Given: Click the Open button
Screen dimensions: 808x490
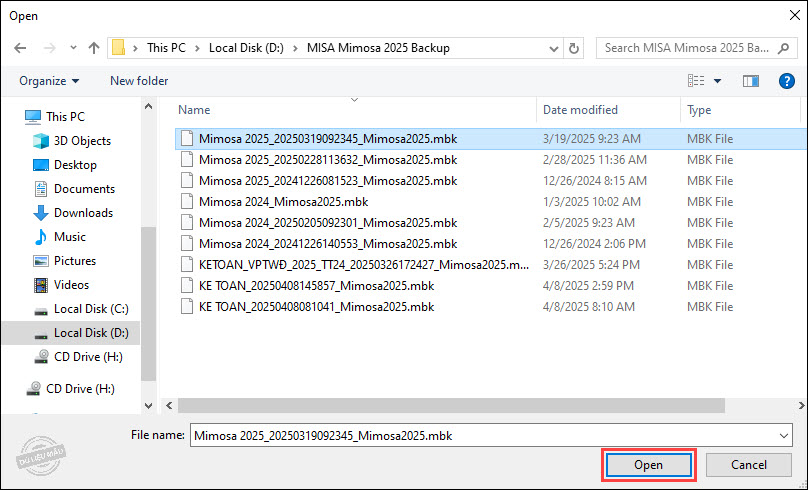Looking at the screenshot, I should tap(648, 465).
